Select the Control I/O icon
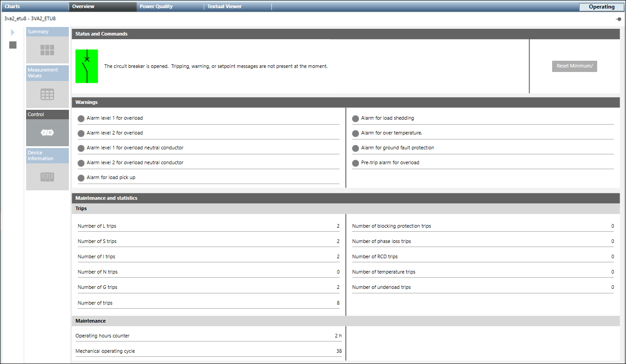Viewport: 626px width, 364px height. (47, 133)
